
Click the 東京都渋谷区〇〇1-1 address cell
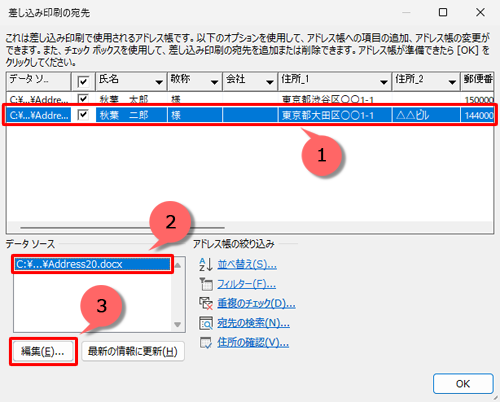(335, 99)
